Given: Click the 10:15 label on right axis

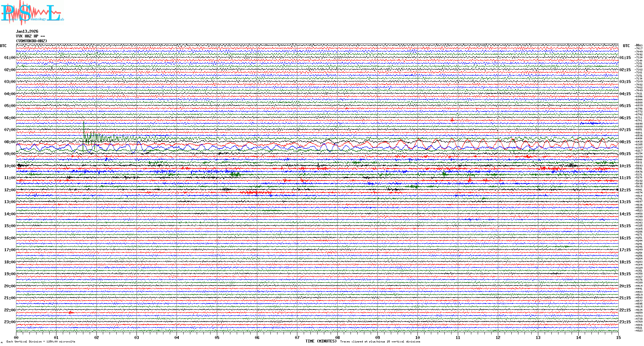Looking at the screenshot, I should tap(625, 166).
